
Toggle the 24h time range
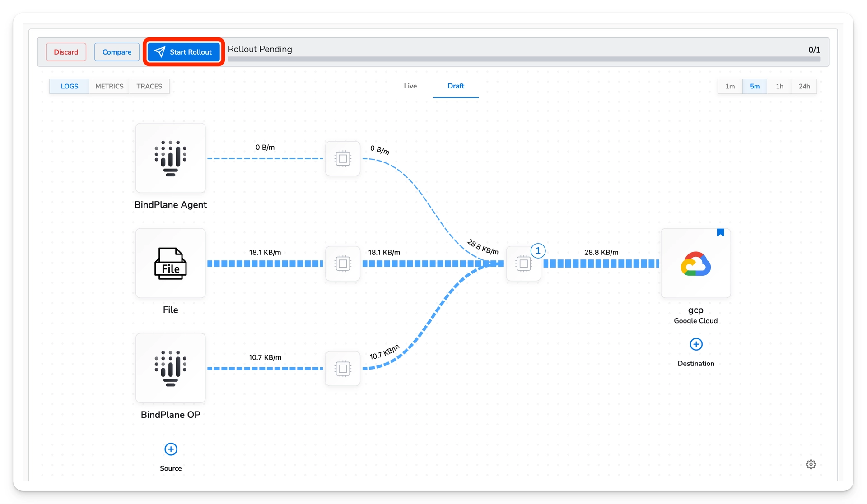click(x=805, y=86)
